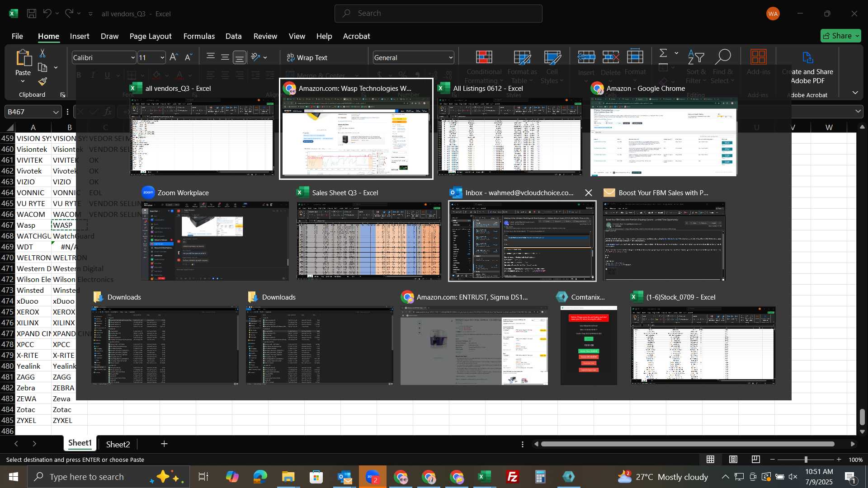Click the Save icon in title bar

tap(32, 14)
